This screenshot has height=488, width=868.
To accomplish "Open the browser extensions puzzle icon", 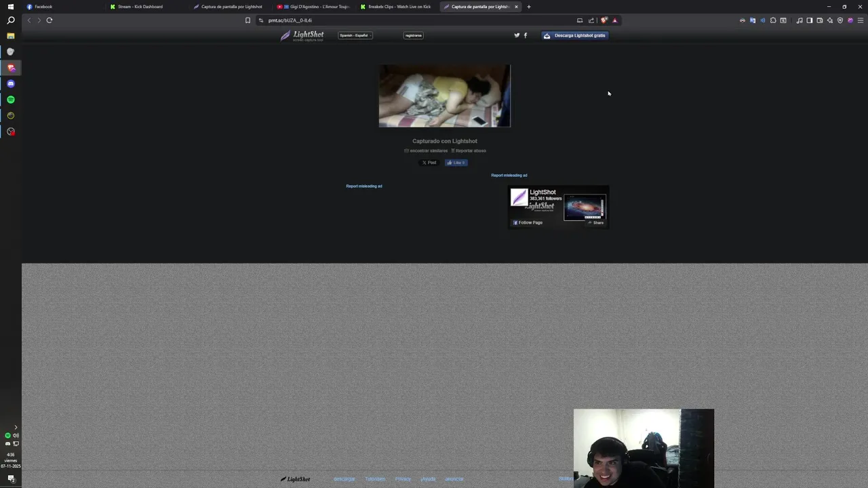I will pos(773,20).
